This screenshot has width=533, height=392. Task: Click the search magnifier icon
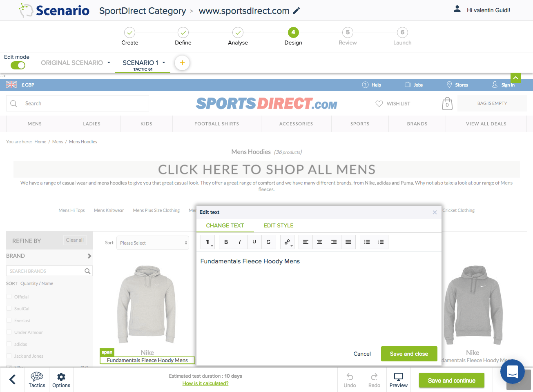pyautogui.click(x=13, y=104)
